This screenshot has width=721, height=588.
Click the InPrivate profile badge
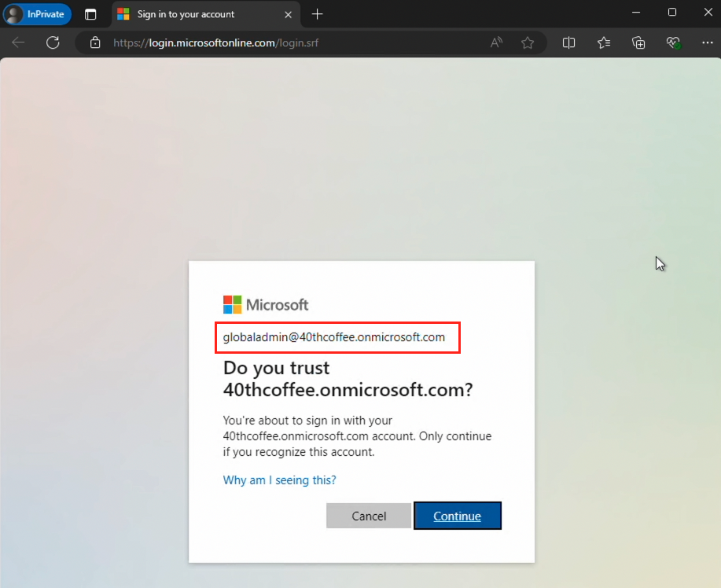[x=37, y=14]
